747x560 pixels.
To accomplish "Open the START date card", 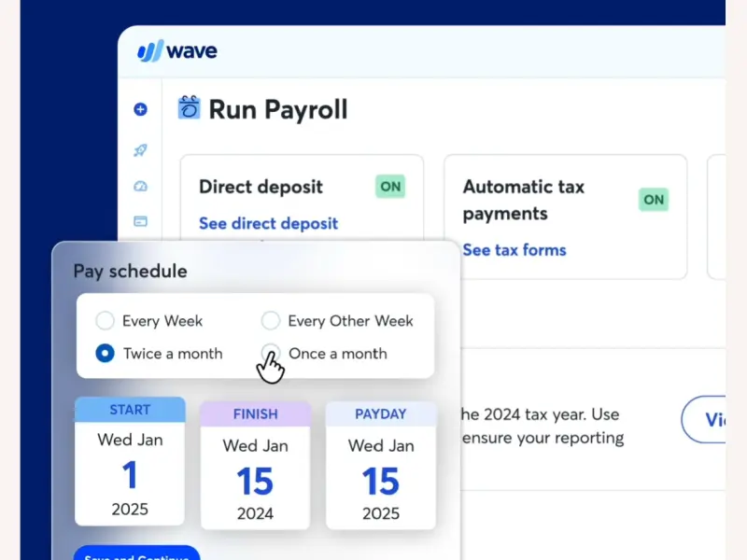I will point(130,461).
